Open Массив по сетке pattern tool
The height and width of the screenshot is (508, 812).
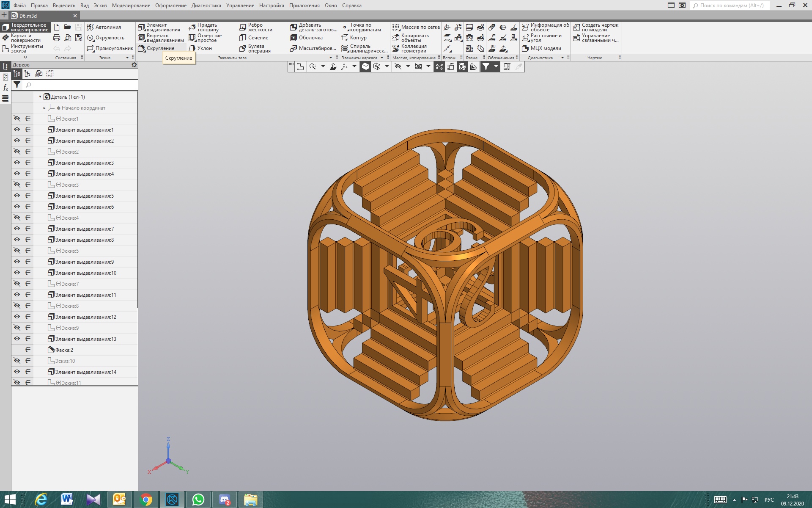click(416, 27)
